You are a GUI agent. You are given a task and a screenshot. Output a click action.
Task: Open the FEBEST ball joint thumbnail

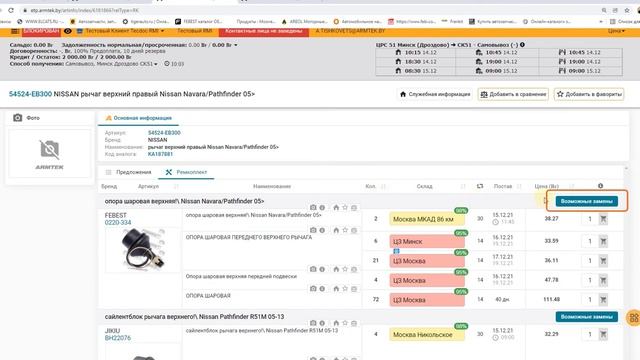coord(142,250)
